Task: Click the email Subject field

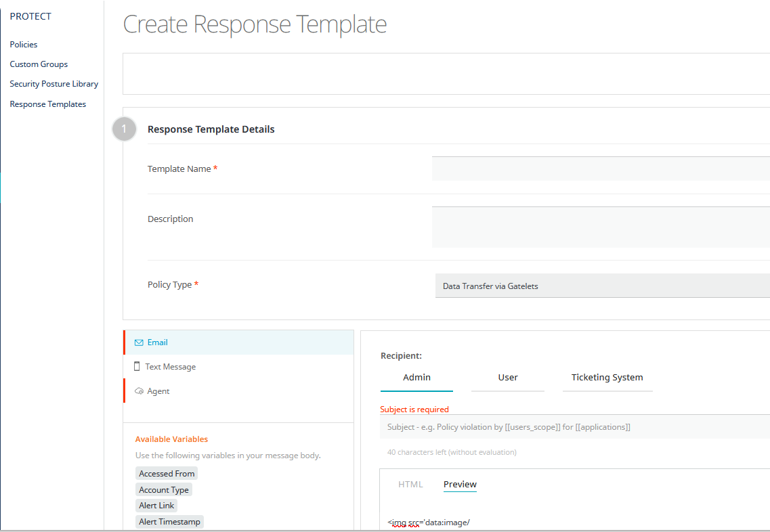Action: point(576,427)
